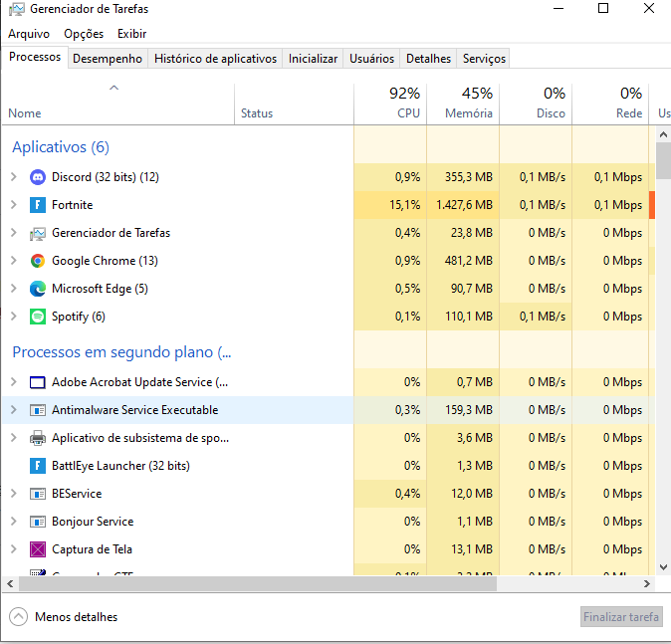Open the Arquivo menu
The image size is (671, 644).
29,34
